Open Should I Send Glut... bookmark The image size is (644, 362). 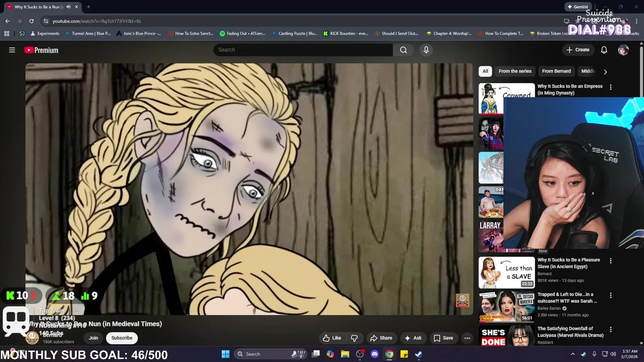click(397, 34)
